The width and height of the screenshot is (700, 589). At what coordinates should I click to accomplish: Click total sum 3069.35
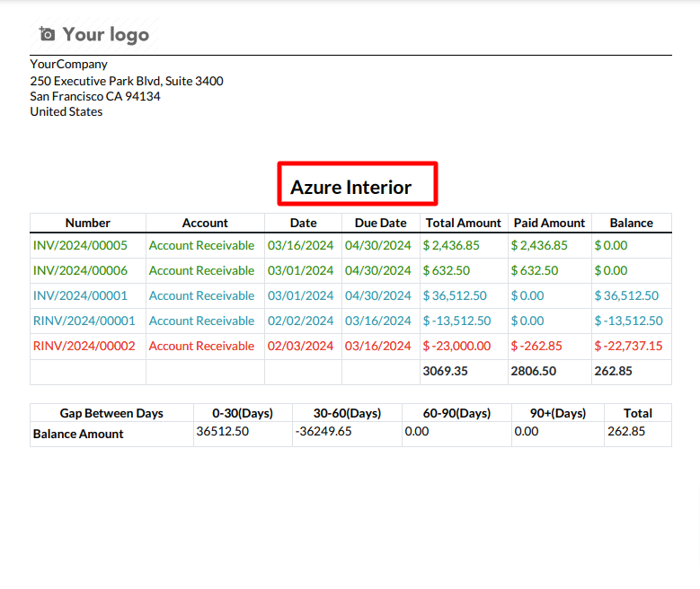pos(445,371)
